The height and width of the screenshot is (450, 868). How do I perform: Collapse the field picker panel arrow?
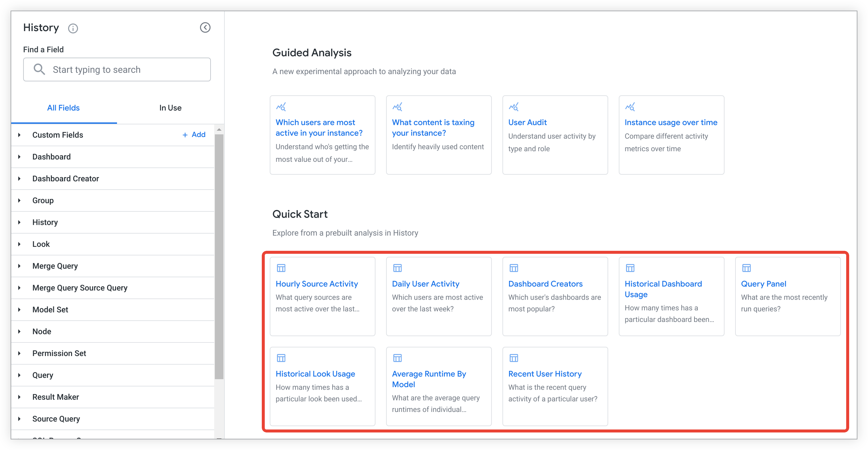pos(205,28)
